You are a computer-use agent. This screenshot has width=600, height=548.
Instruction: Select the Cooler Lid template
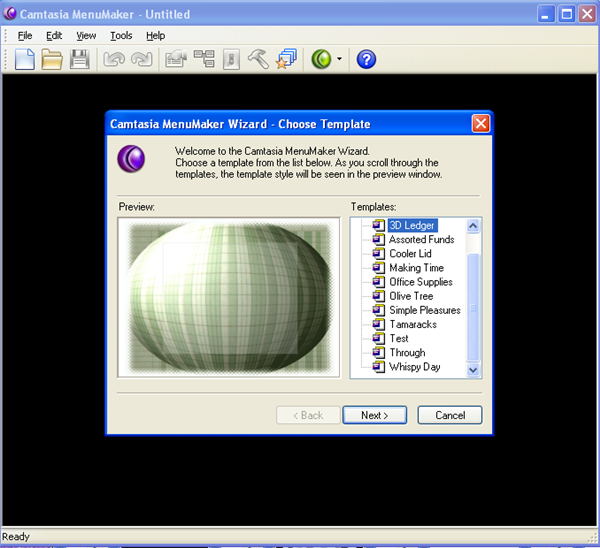(410, 254)
